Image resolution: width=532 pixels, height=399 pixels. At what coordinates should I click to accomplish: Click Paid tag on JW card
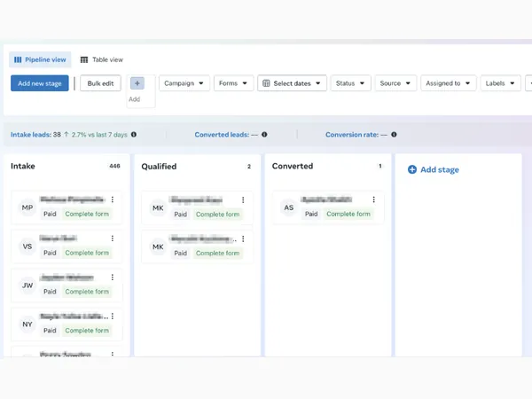(x=50, y=292)
